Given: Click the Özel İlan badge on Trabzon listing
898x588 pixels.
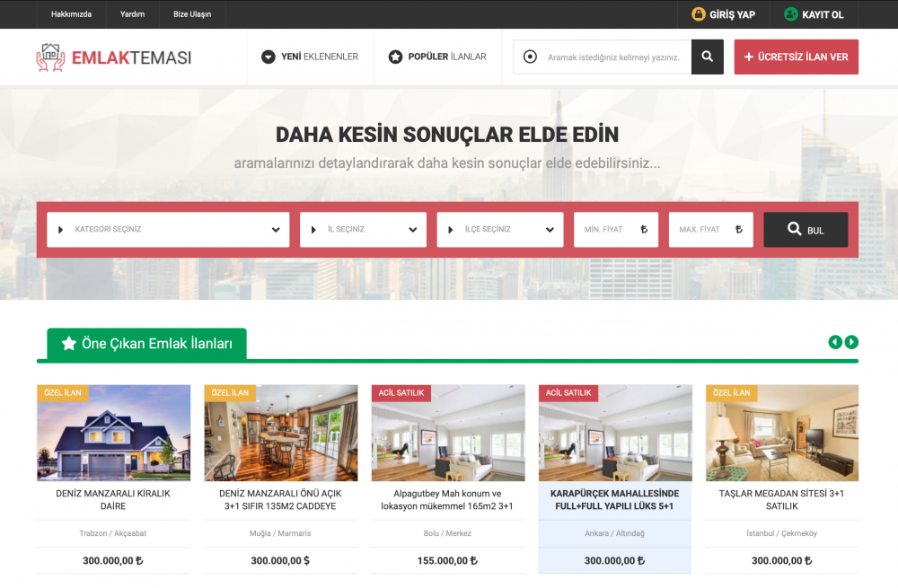Looking at the screenshot, I should tap(63, 393).
